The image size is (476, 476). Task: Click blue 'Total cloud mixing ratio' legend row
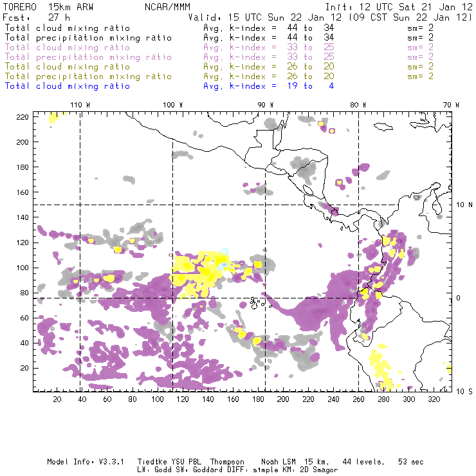[x=68, y=86]
